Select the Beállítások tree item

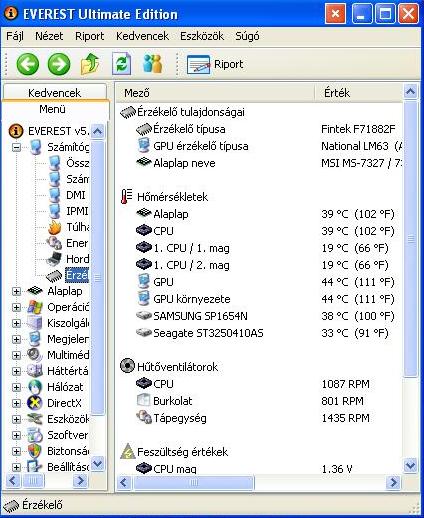[x=68, y=467]
